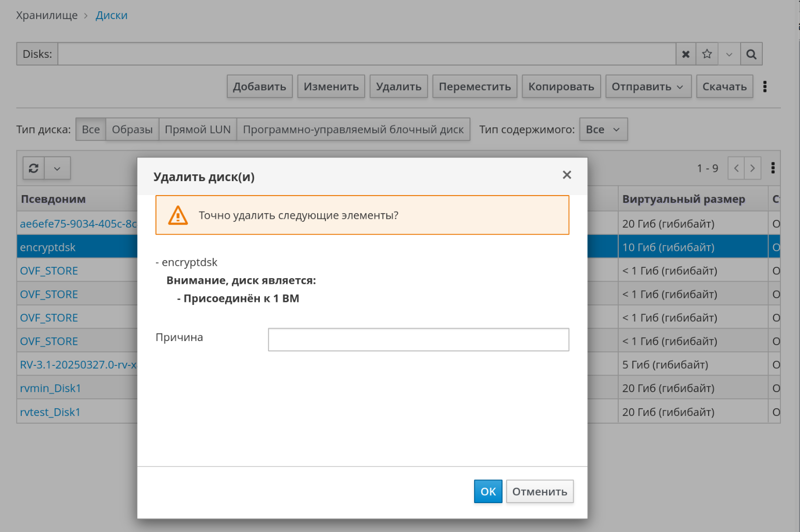Confirm deletion with the OK button
The width and height of the screenshot is (800, 532).
pyautogui.click(x=488, y=491)
